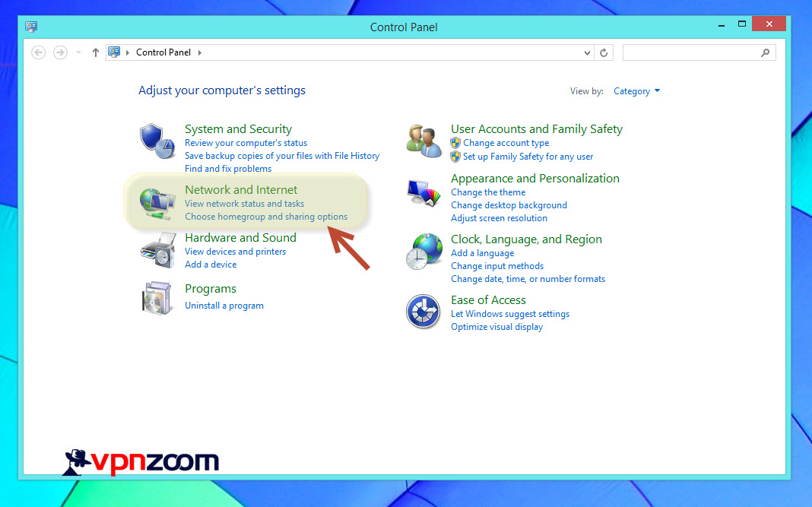Click Change the theme link

[x=488, y=192]
